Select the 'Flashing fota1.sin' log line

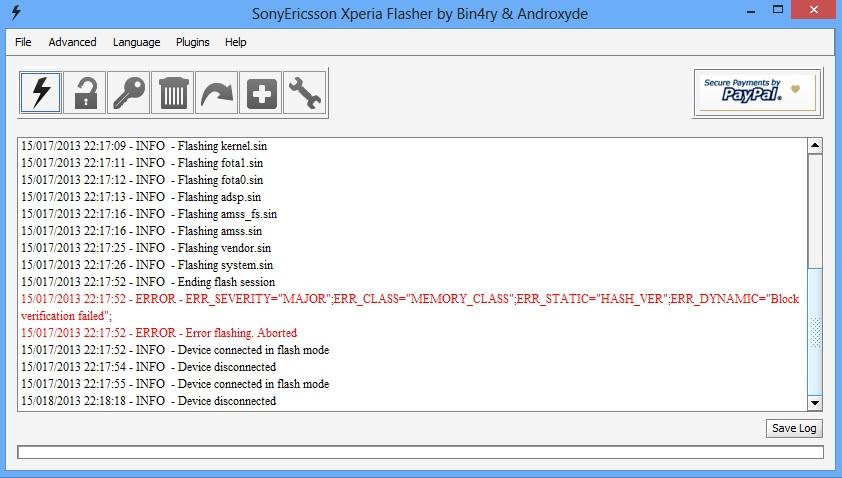[x=142, y=163]
